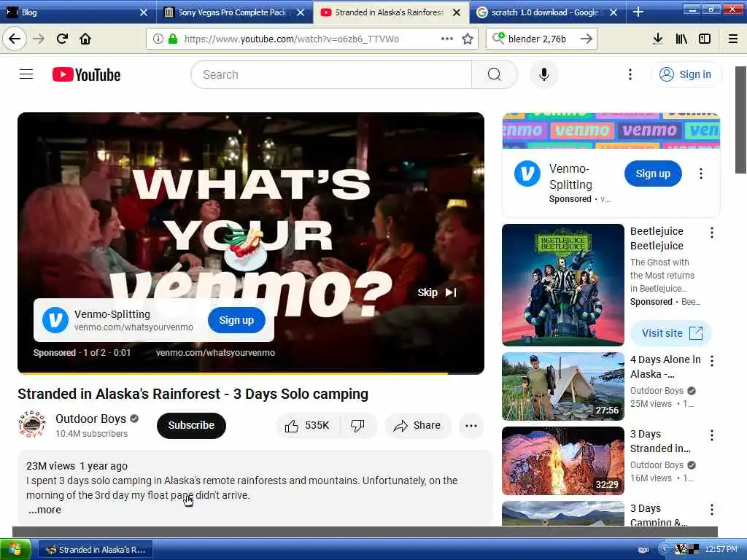747x560 pixels.
Task: Click the search engine icon in search box
Action: click(498, 39)
